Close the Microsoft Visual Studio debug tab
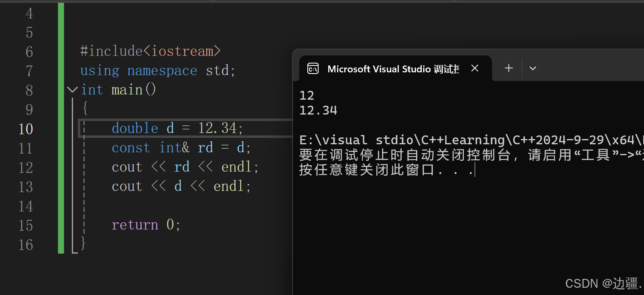The height and width of the screenshot is (295, 644). point(475,68)
